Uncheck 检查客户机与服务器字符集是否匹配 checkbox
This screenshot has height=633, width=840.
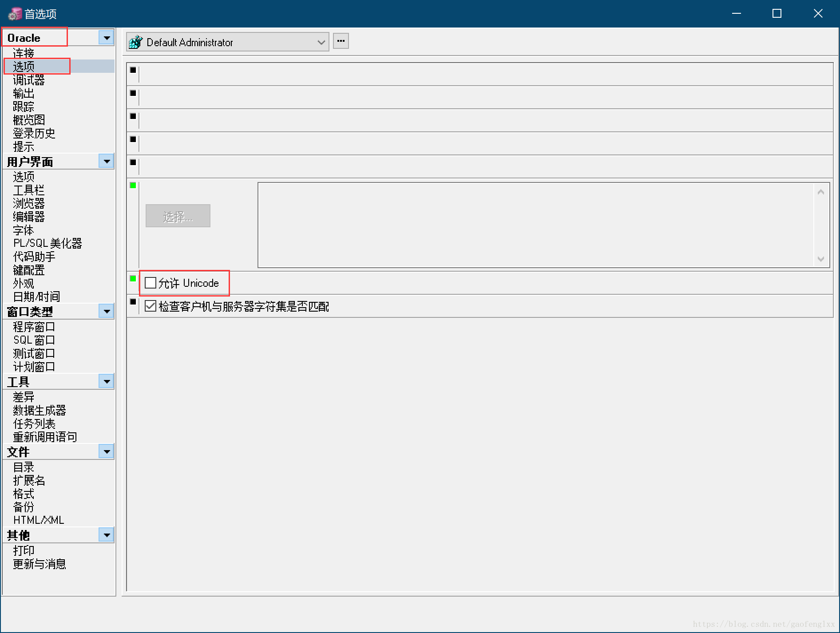[x=151, y=306]
